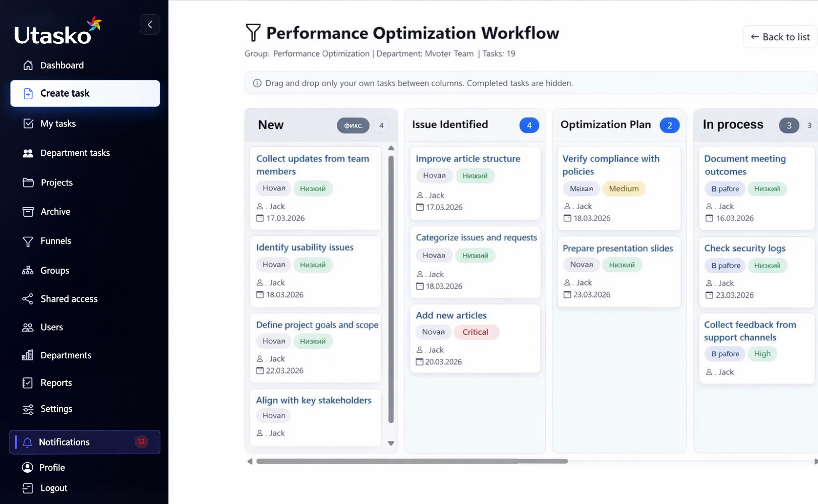Viewport: 818px width, 504px height.
Task: Click the Notifications bell icon
Action: click(28, 443)
